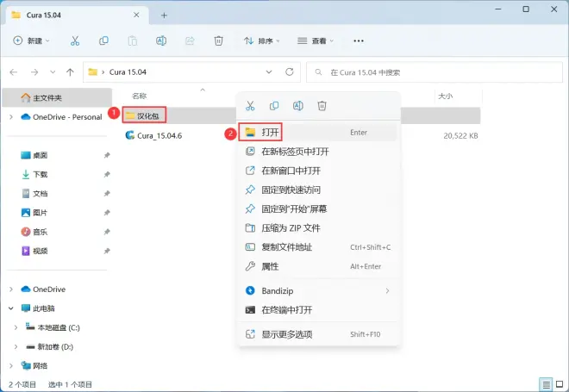569x392 pixels.
Task: Go forward with the forward arrow
Action: (x=34, y=72)
